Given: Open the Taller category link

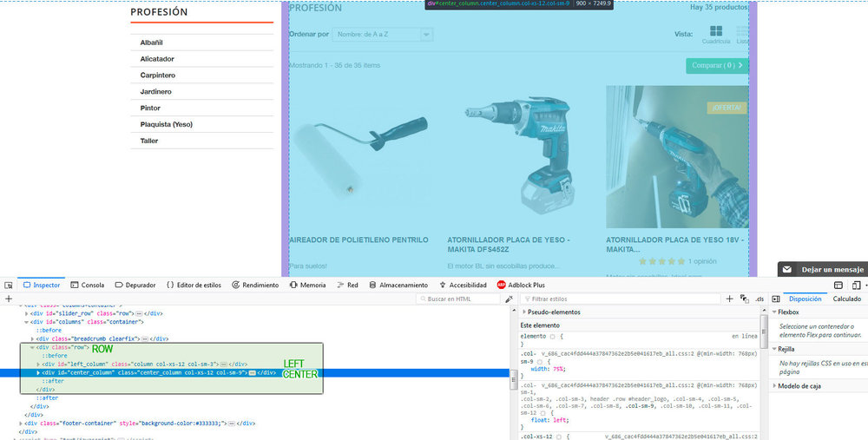Looking at the screenshot, I should tap(149, 141).
